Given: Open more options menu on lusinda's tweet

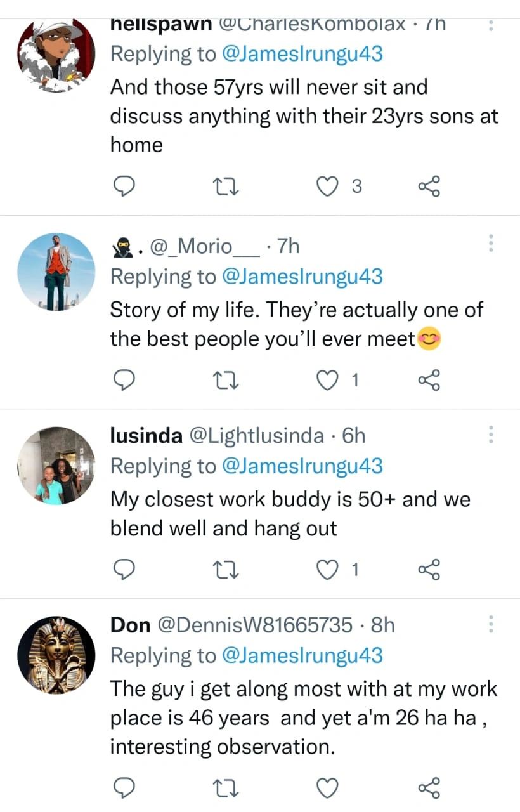Looking at the screenshot, I should (490, 435).
